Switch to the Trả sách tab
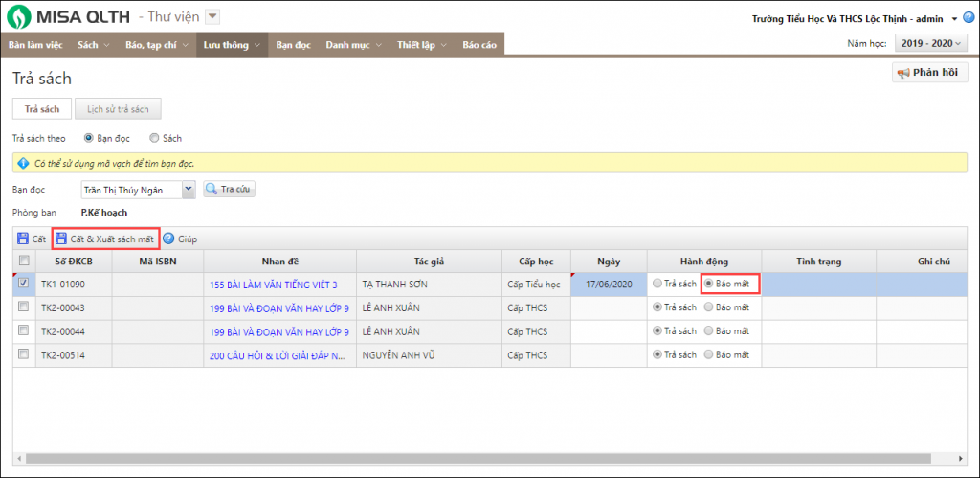Screen dimensions: 980x478 coord(42,109)
